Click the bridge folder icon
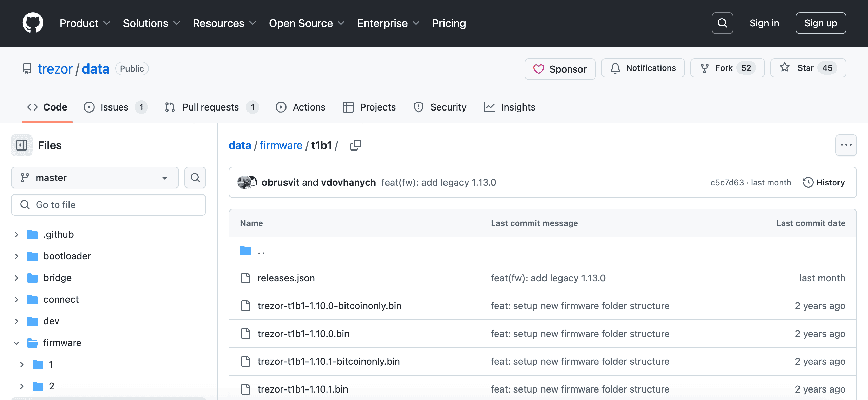 (x=33, y=278)
